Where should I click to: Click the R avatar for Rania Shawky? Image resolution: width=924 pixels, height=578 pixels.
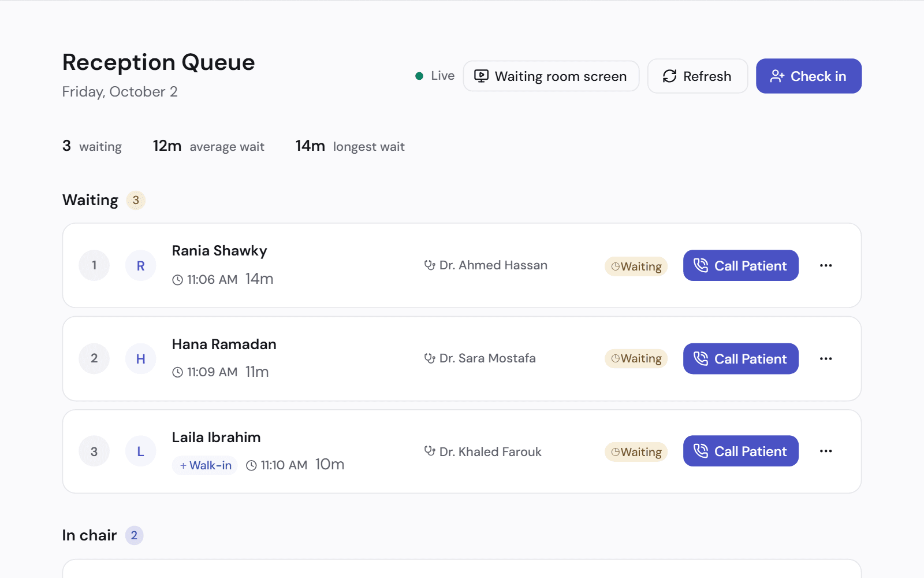(140, 266)
